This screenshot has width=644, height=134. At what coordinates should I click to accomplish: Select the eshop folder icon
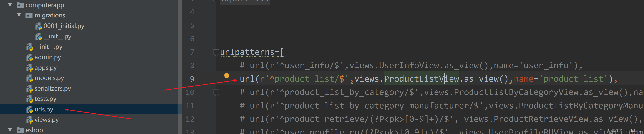point(20,130)
